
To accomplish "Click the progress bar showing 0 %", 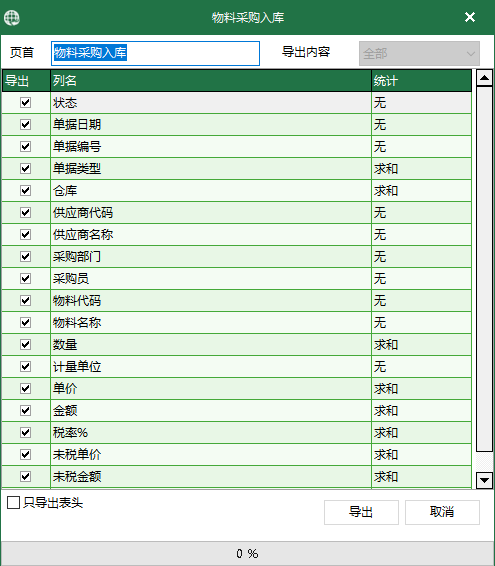I will [247, 553].
